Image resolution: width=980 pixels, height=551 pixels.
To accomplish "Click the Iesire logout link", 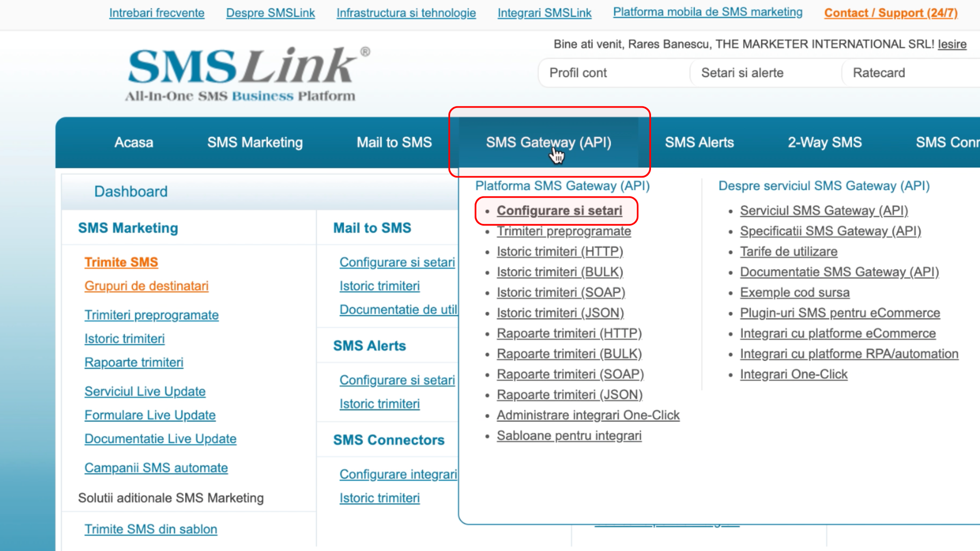I will tap(952, 44).
